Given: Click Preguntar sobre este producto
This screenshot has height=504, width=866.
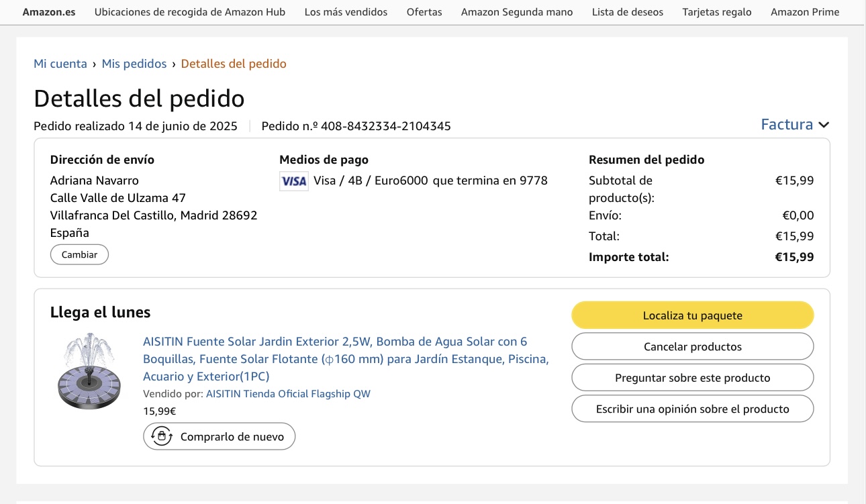Looking at the screenshot, I should coord(692,378).
